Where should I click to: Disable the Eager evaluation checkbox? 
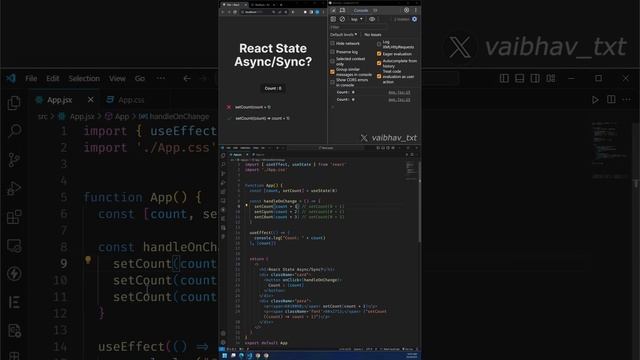click(379, 54)
